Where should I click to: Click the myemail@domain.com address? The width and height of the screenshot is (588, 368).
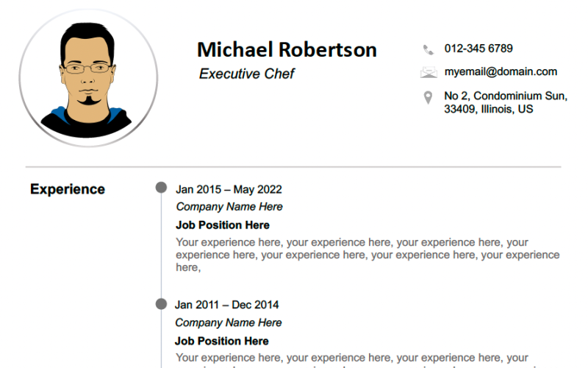(501, 71)
